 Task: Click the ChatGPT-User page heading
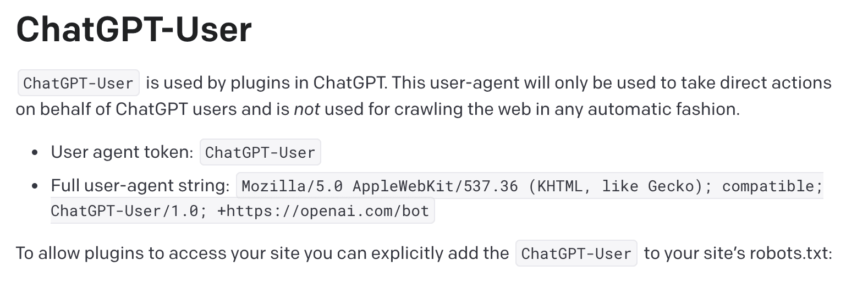point(134,29)
